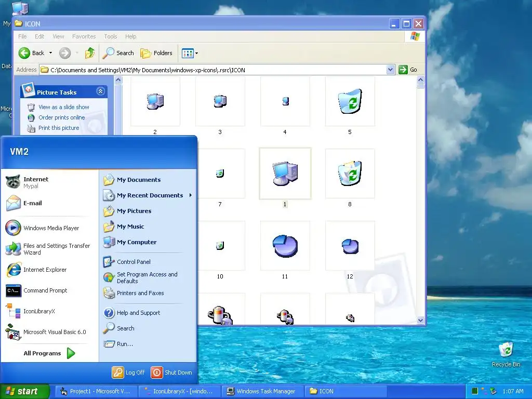The width and height of the screenshot is (532, 399).
Task: Select thumbnail 11 pie chart icon
Action: [x=285, y=246]
